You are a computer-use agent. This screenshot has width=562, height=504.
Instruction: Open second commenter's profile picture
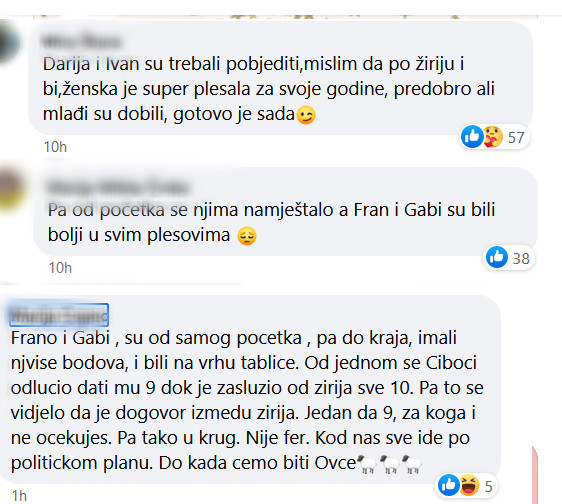(x=12, y=188)
